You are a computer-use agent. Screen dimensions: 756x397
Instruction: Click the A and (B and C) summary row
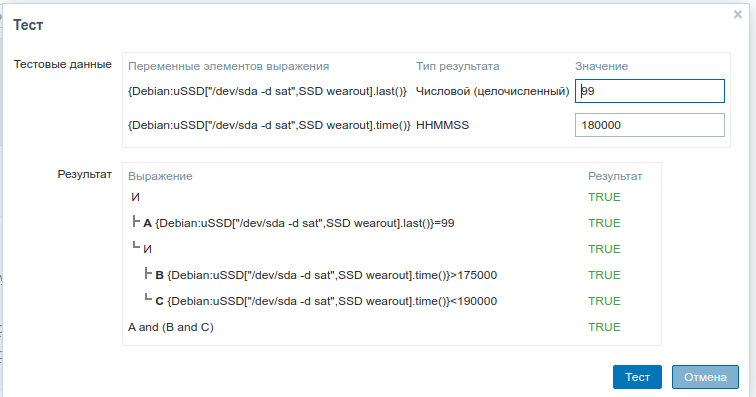tap(171, 327)
